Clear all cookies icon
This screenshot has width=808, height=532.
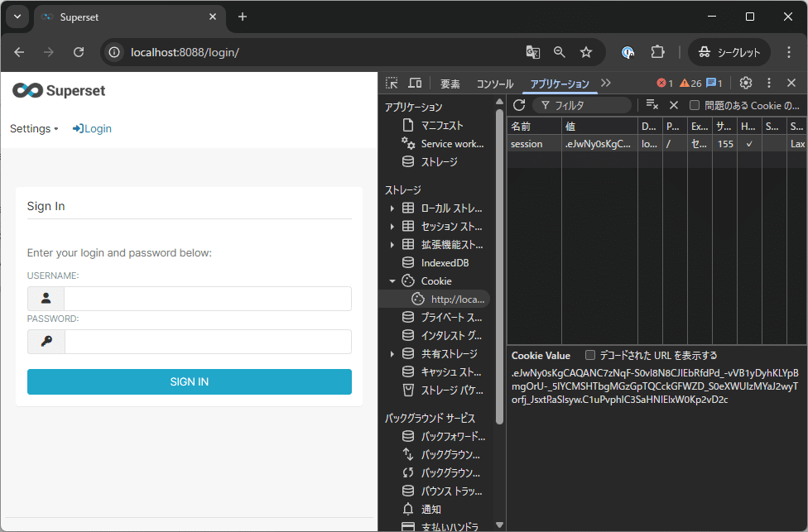(x=652, y=105)
